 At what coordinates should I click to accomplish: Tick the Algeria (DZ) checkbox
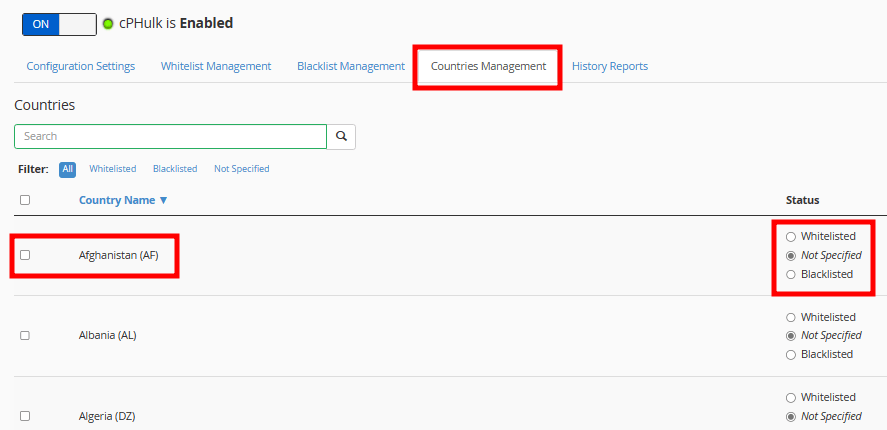[25, 416]
